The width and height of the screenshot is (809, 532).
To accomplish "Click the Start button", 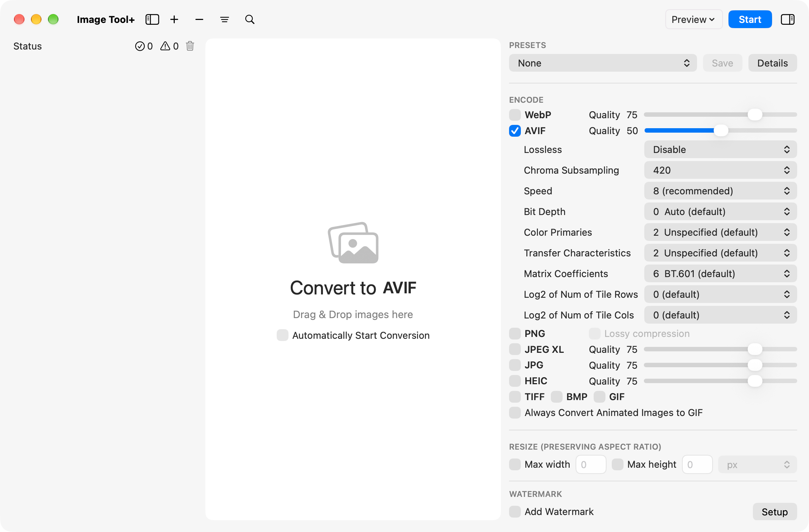I will coord(750,20).
